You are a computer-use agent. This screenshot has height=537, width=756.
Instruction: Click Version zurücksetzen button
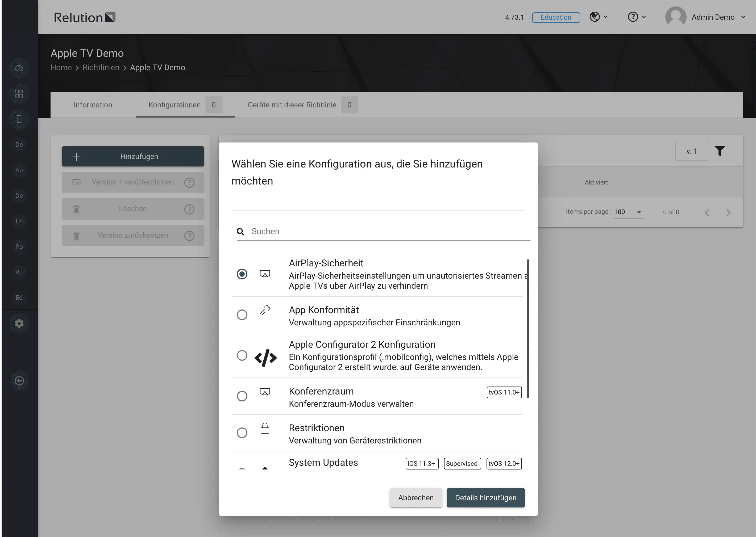(x=133, y=236)
